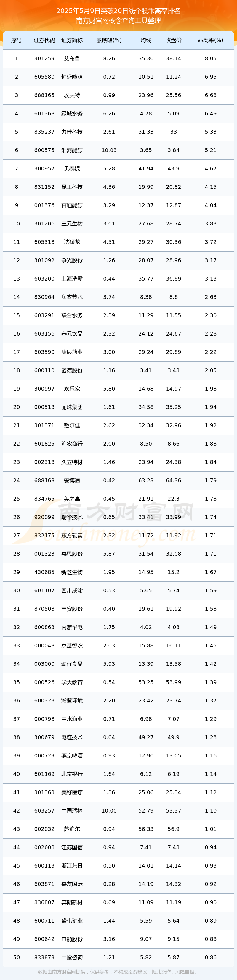This screenshot has height=980, width=237.
Task: Select stock name 三元生物
Action: tap(72, 224)
